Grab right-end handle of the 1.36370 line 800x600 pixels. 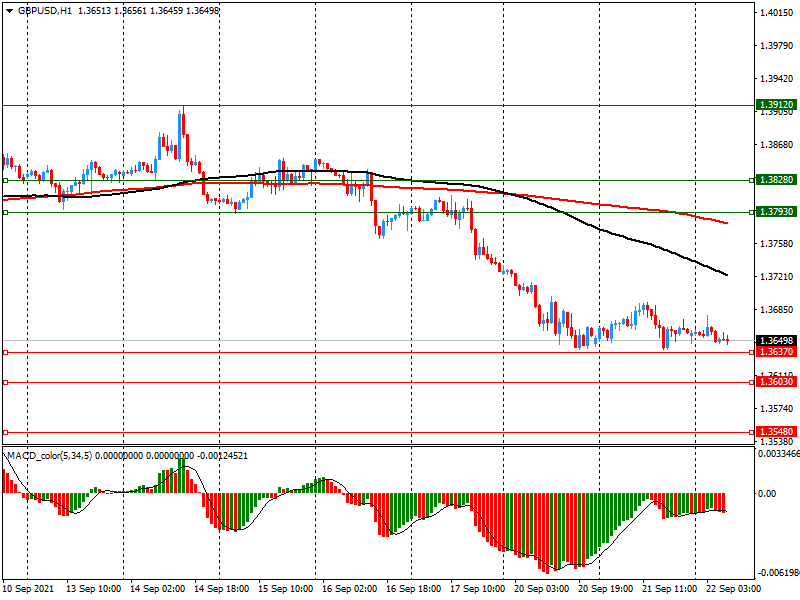coord(752,353)
